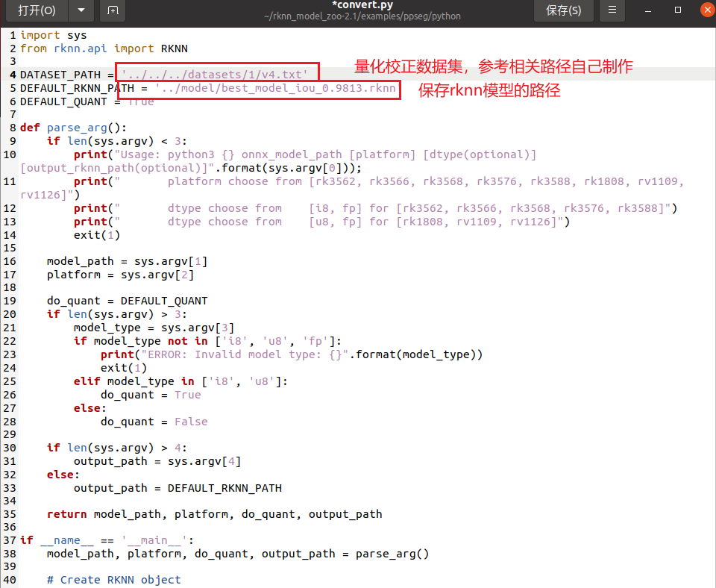
Task: Click 'do_quant = DEFAULT_QUANT' line
Action: (x=128, y=301)
